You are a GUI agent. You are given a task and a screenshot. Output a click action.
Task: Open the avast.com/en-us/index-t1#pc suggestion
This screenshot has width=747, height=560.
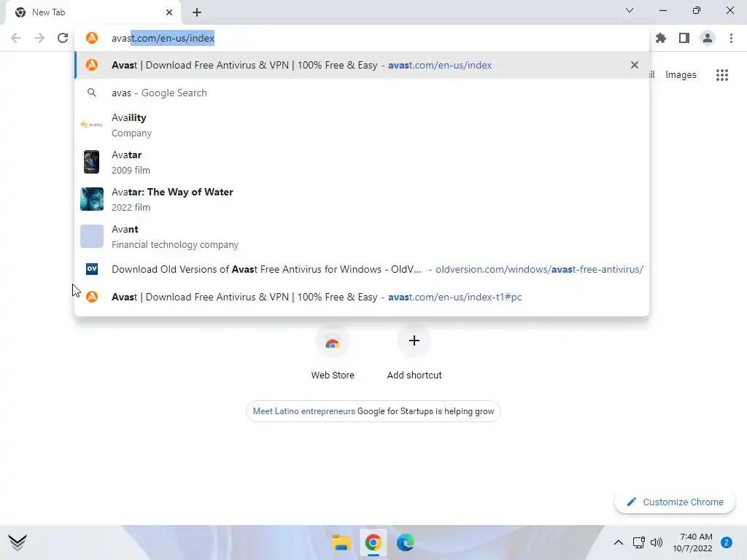coord(362,297)
